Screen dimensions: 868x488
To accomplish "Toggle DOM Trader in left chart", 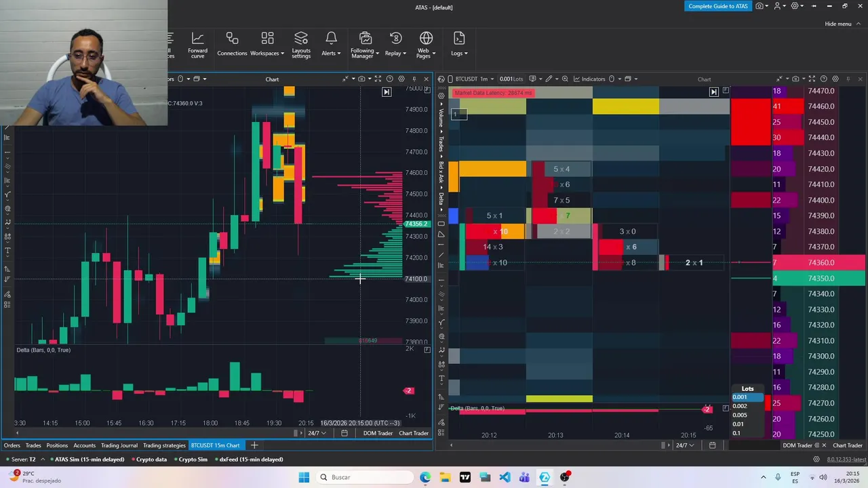I will click(x=378, y=433).
